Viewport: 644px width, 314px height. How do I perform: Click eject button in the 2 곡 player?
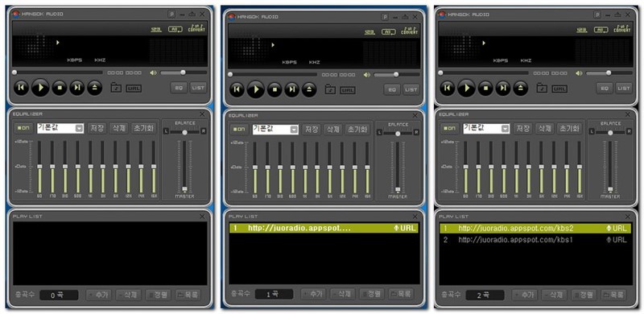click(520, 88)
